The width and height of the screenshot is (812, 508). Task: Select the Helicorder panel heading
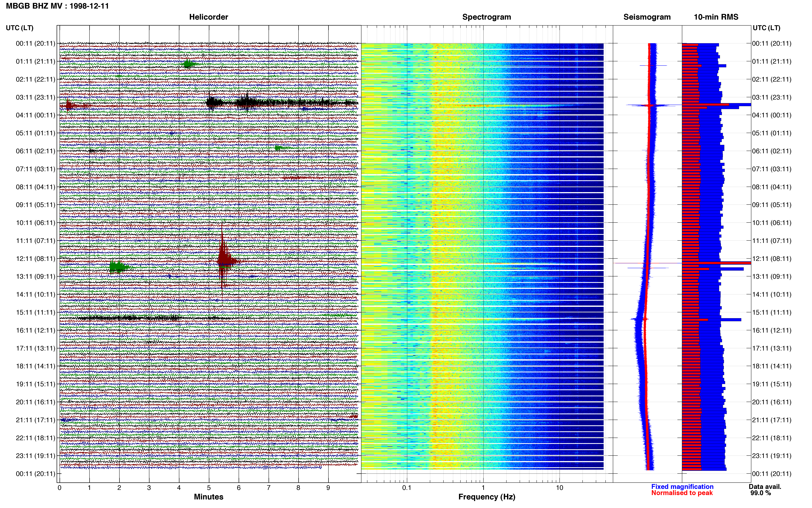pyautogui.click(x=209, y=17)
